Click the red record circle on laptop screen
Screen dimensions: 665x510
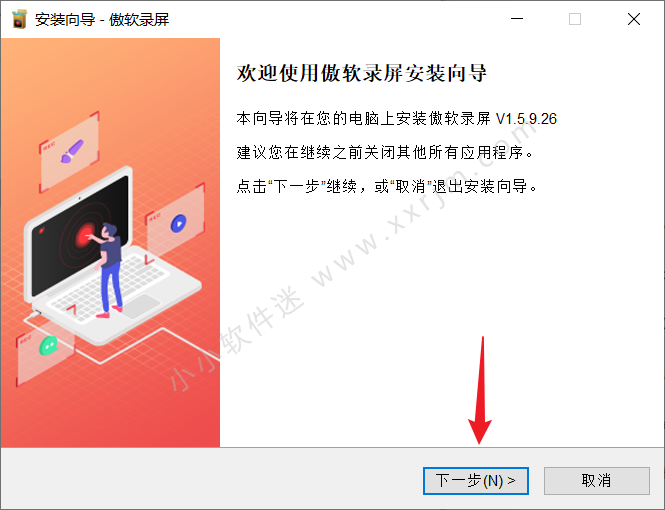pos(85,235)
